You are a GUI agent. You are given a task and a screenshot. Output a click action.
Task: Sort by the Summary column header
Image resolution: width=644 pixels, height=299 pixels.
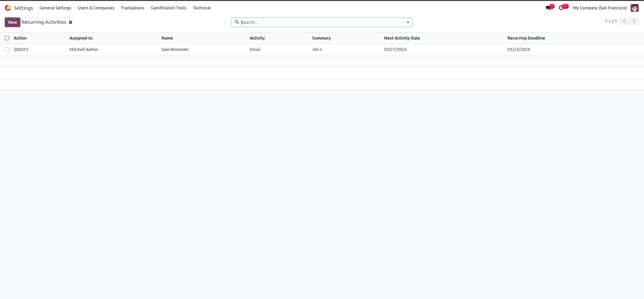(x=321, y=38)
